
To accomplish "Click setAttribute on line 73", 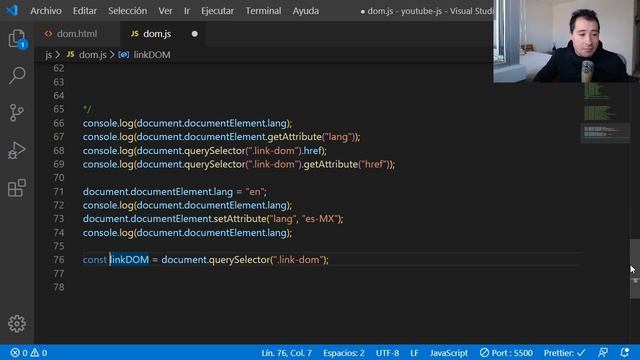I will tap(240, 219).
